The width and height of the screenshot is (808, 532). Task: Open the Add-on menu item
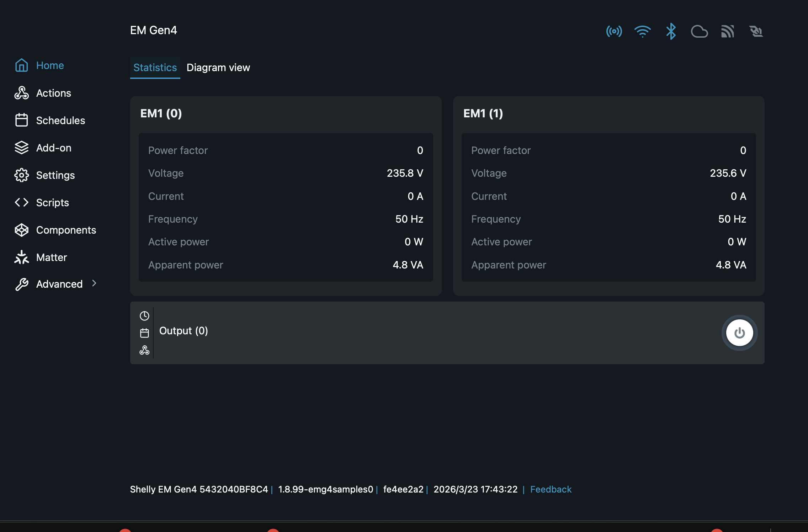[x=54, y=148]
